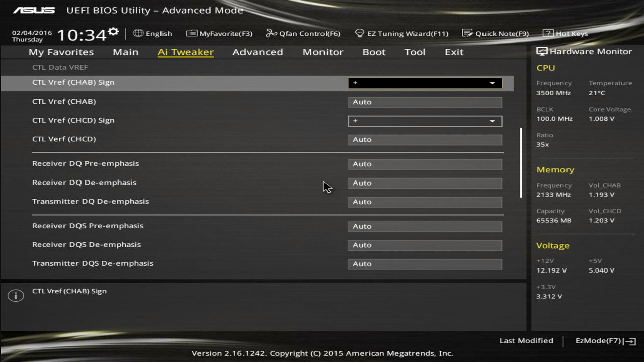Viewport: 644px width, 362px height.
Task: Click the CTL Verf (CHCD) value field
Action: [x=425, y=140]
